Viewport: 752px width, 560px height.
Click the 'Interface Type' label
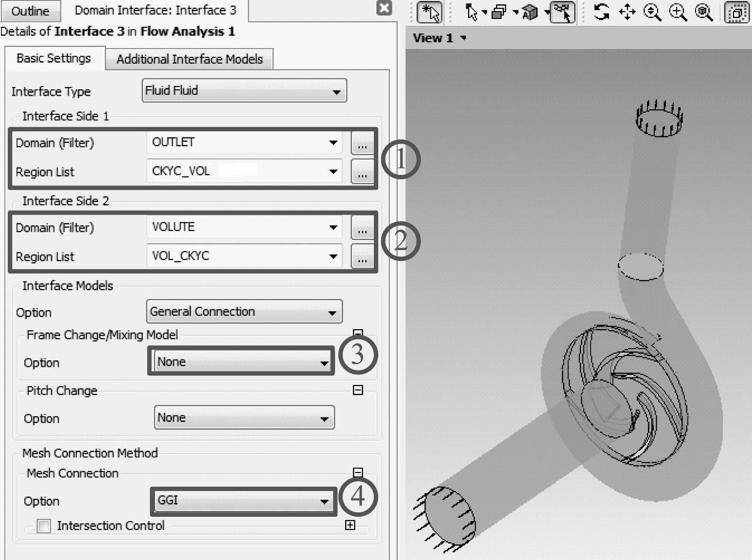[51, 92]
